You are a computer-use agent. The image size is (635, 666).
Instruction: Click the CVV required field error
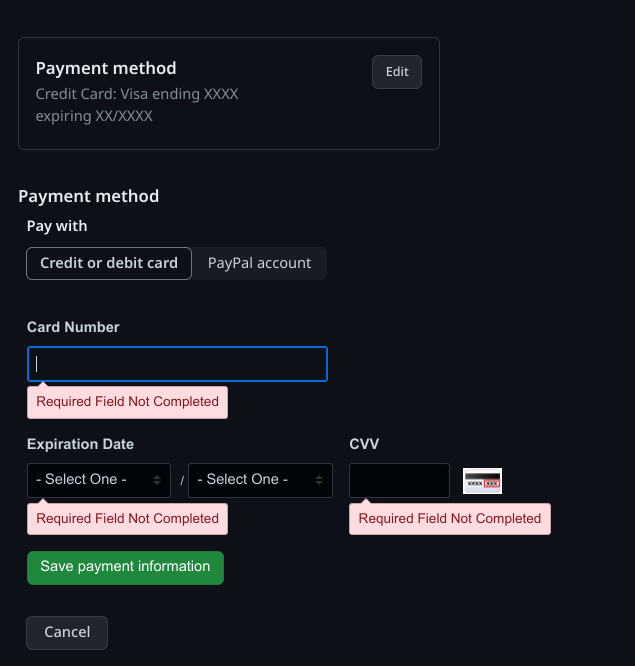pyautogui.click(x=449, y=519)
